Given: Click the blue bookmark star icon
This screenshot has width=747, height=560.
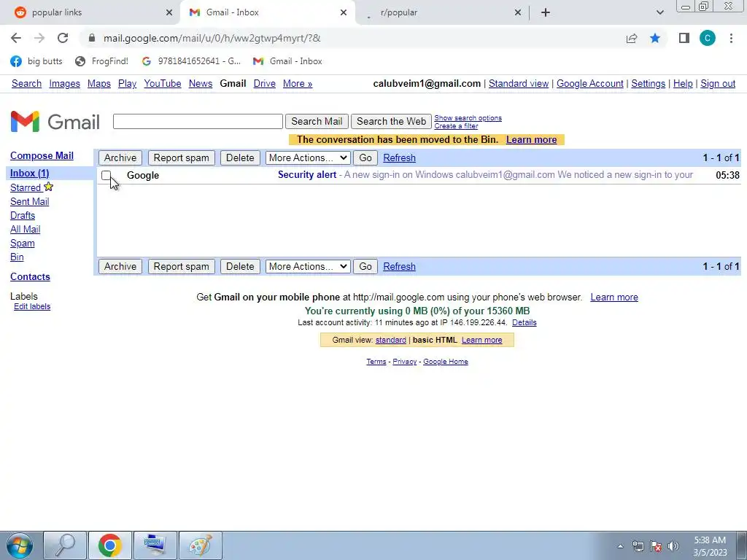Looking at the screenshot, I should [655, 38].
